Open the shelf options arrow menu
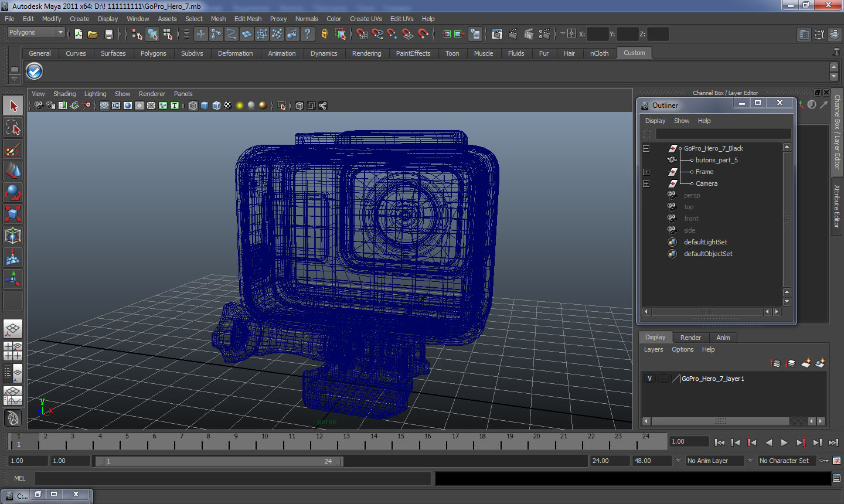 coord(14,78)
